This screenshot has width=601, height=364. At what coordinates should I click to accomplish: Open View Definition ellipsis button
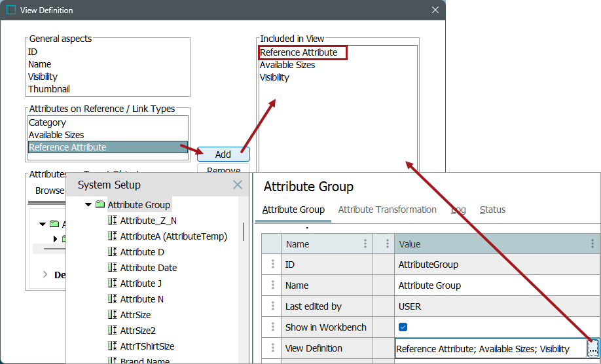(x=592, y=349)
